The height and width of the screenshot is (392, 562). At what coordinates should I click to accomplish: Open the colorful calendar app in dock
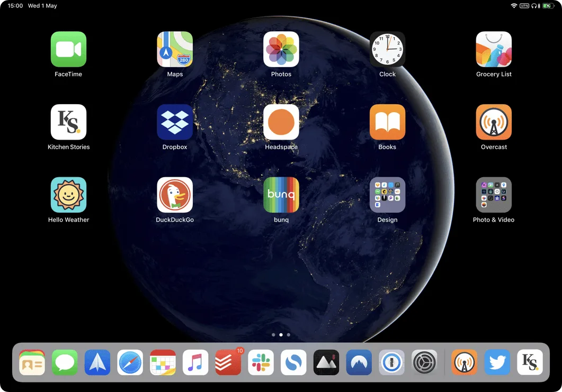click(x=163, y=362)
